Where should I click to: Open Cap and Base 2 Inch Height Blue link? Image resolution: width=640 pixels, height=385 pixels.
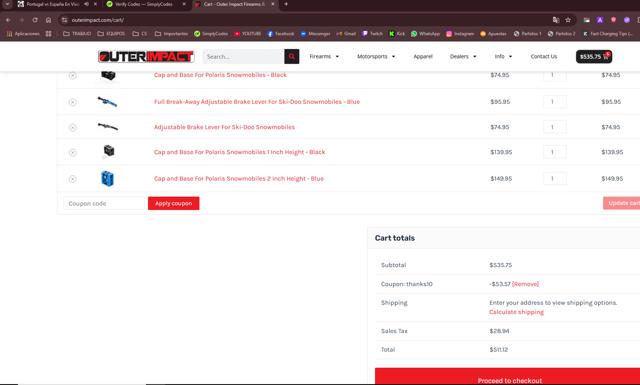coord(239,178)
